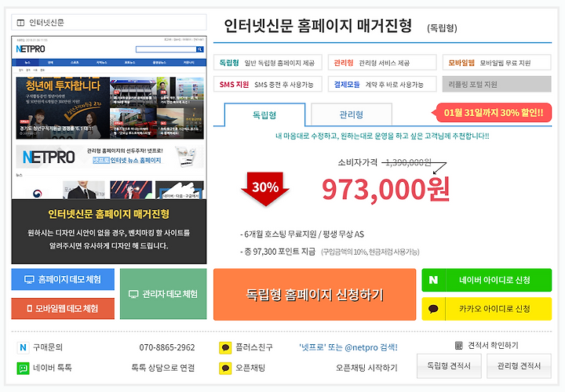Click the 인터넷신문 홈페이지 매거진형 main title

pyautogui.click(x=318, y=26)
